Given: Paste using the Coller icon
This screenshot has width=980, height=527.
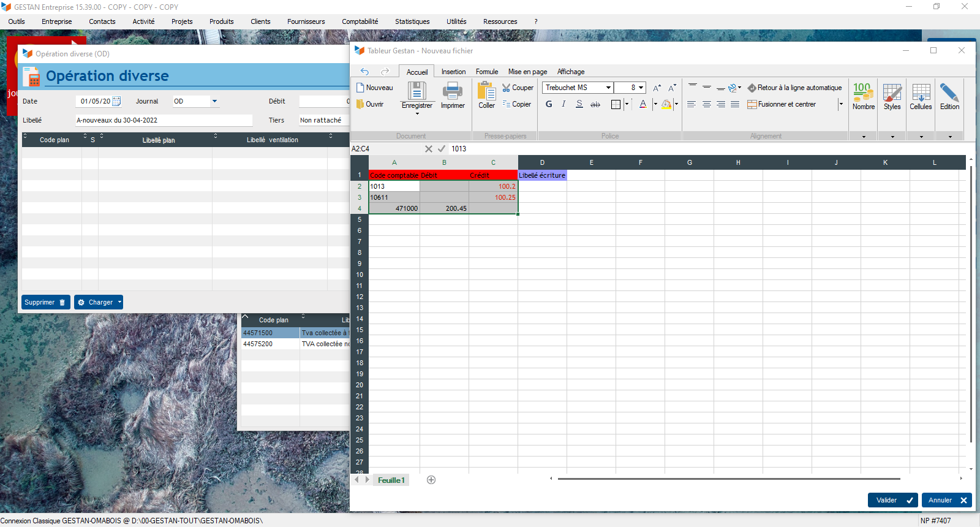Looking at the screenshot, I should (487, 91).
